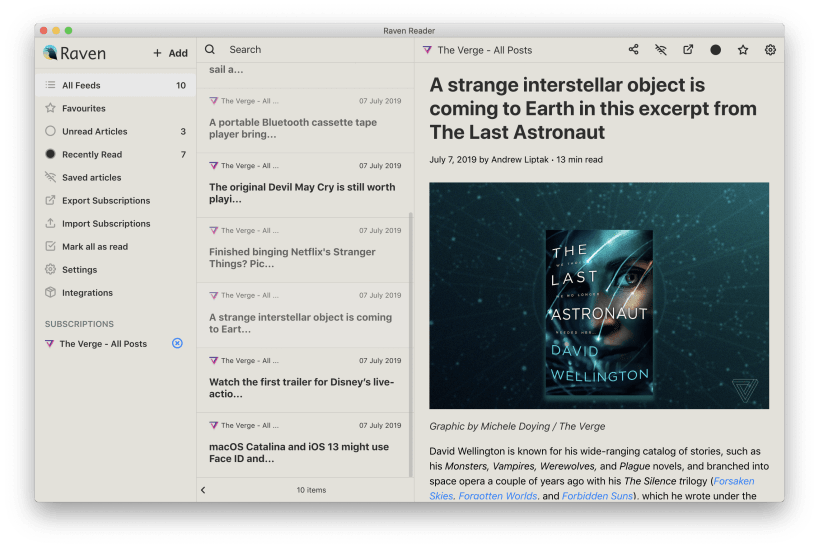Open A strange interstellar object article in list
819x548 pixels.
click(304, 315)
